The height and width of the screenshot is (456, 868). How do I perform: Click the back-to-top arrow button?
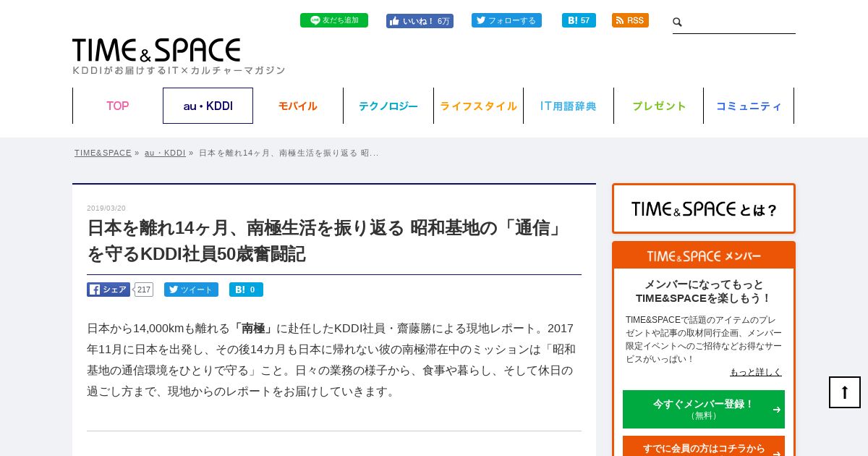[x=845, y=392]
